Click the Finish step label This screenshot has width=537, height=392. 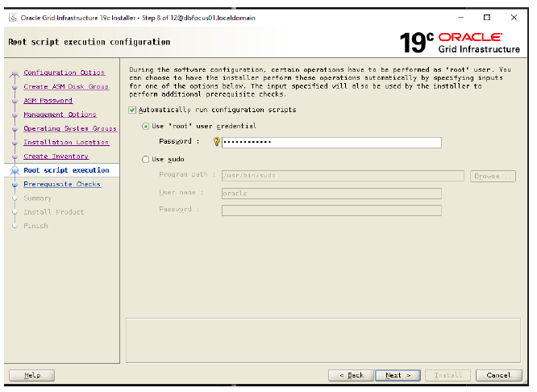[35, 226]
